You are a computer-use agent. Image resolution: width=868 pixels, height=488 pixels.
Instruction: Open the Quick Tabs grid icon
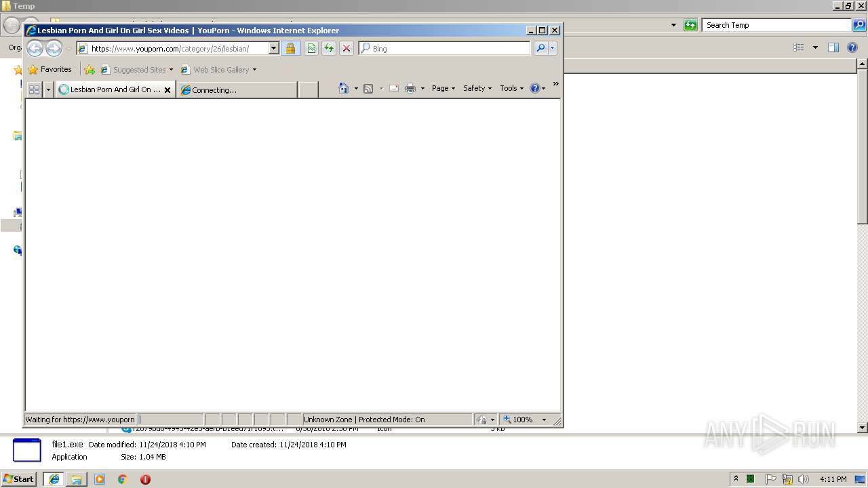click(x=34, y=89)
